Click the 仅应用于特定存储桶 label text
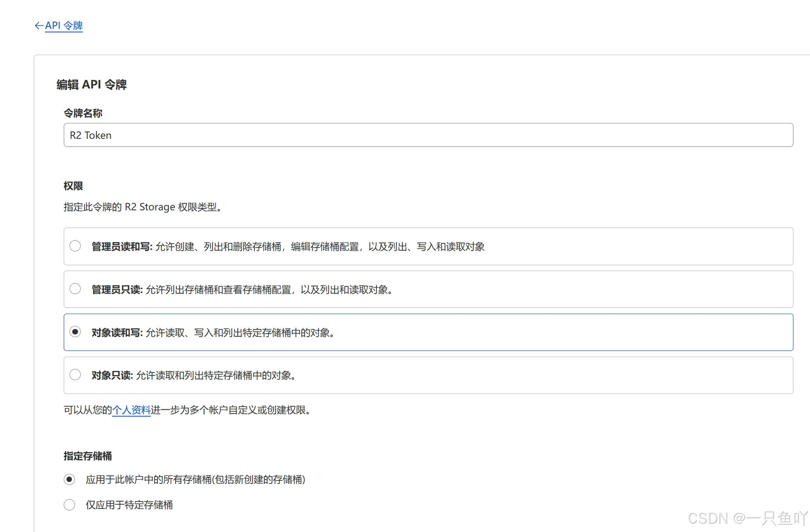 [129, 505]
